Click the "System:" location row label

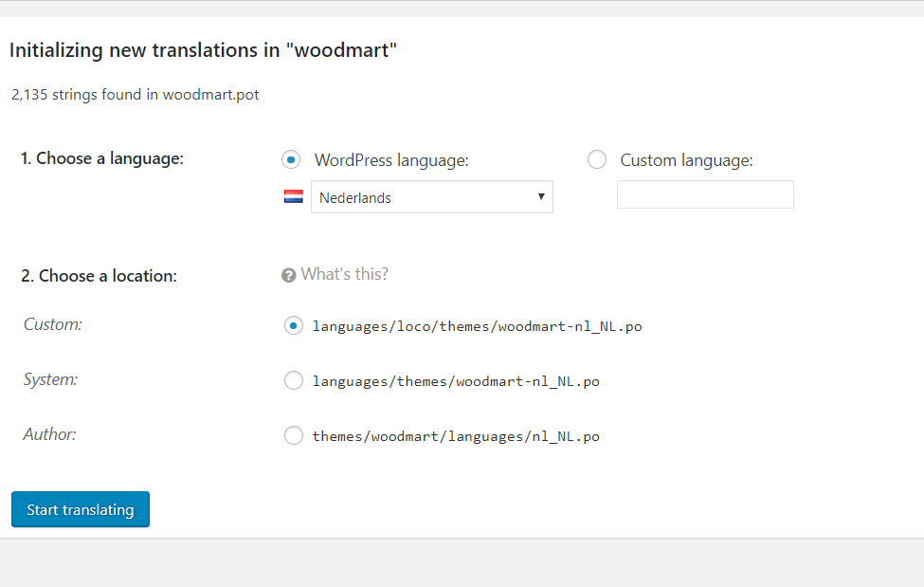point(50,379)
